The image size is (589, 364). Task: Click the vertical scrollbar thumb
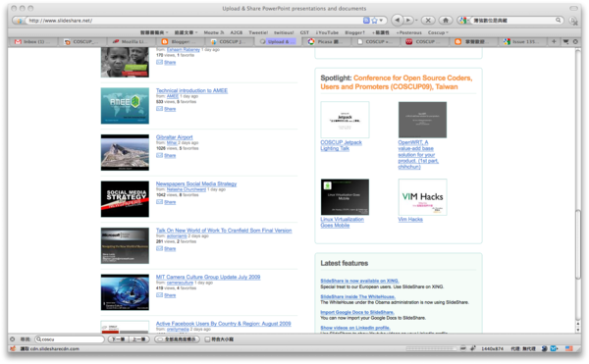tap(578, 244)
